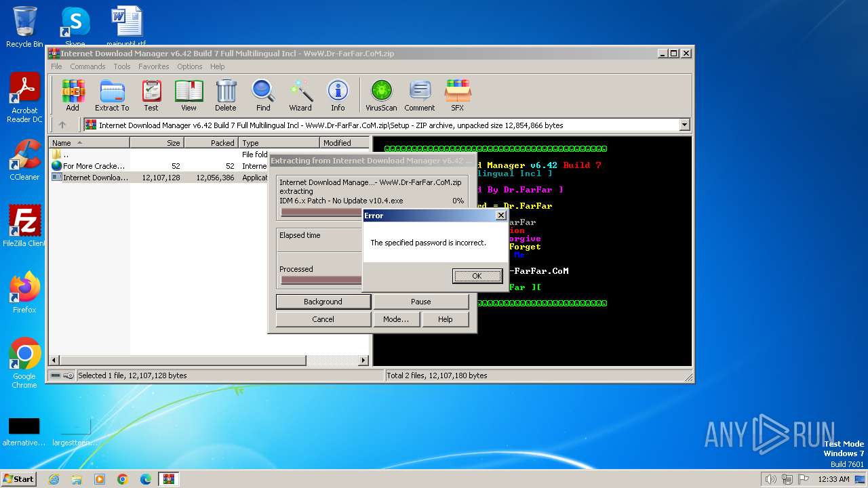This screenshot has width=868, height=488.
Task: Click the Comment toolbar icon
Action: [x=420, y=95]
